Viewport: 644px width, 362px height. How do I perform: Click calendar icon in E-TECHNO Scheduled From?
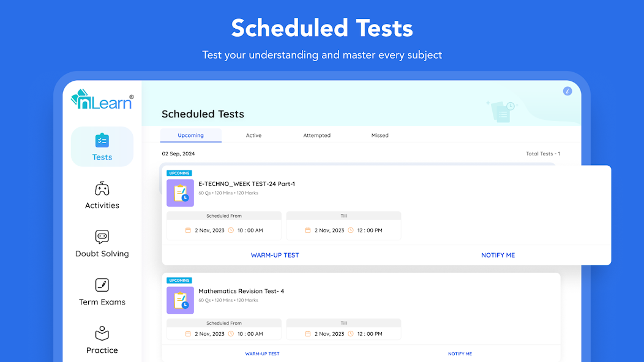[189, 231]
